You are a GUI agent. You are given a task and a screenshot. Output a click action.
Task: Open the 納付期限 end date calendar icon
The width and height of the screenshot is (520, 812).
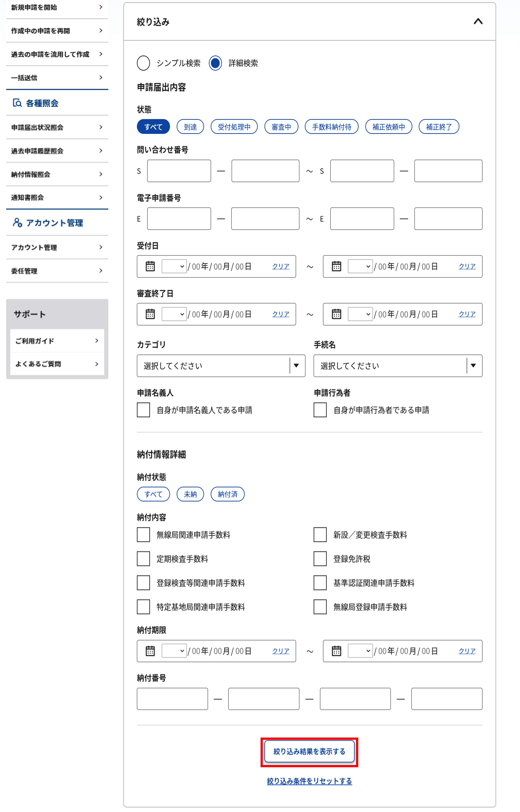click(336, 651)
